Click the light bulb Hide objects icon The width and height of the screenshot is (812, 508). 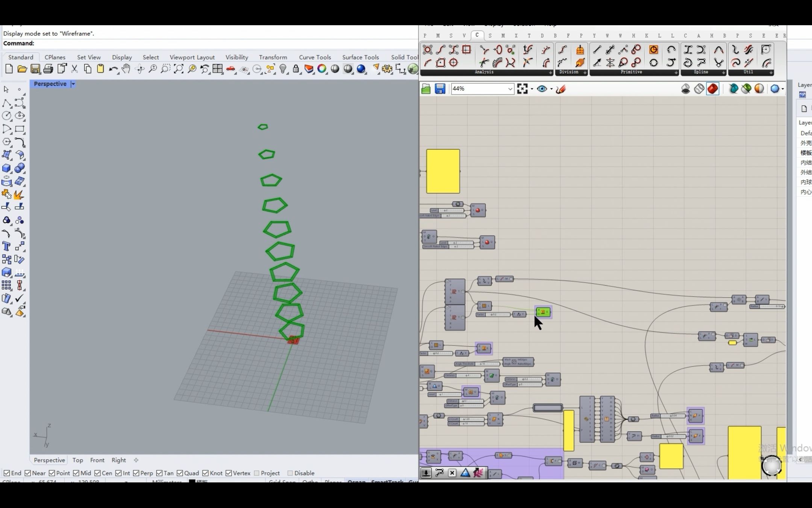(283, 69)
